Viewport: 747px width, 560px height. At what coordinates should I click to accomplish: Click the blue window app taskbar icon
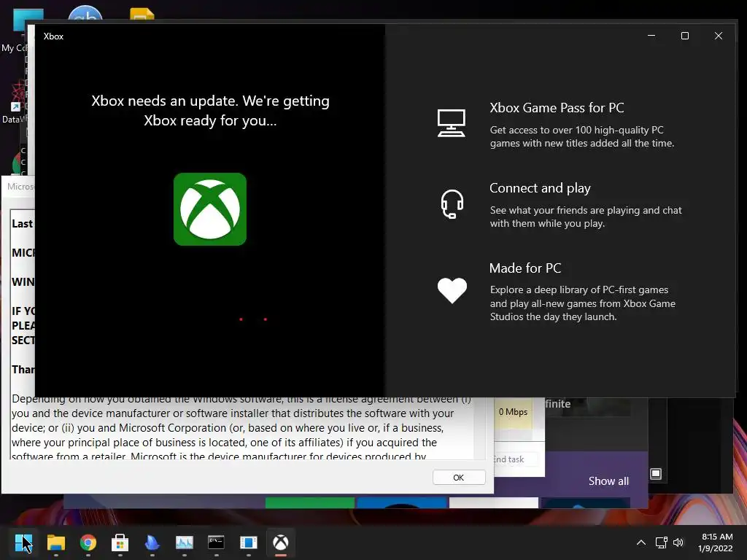[248, 542]
